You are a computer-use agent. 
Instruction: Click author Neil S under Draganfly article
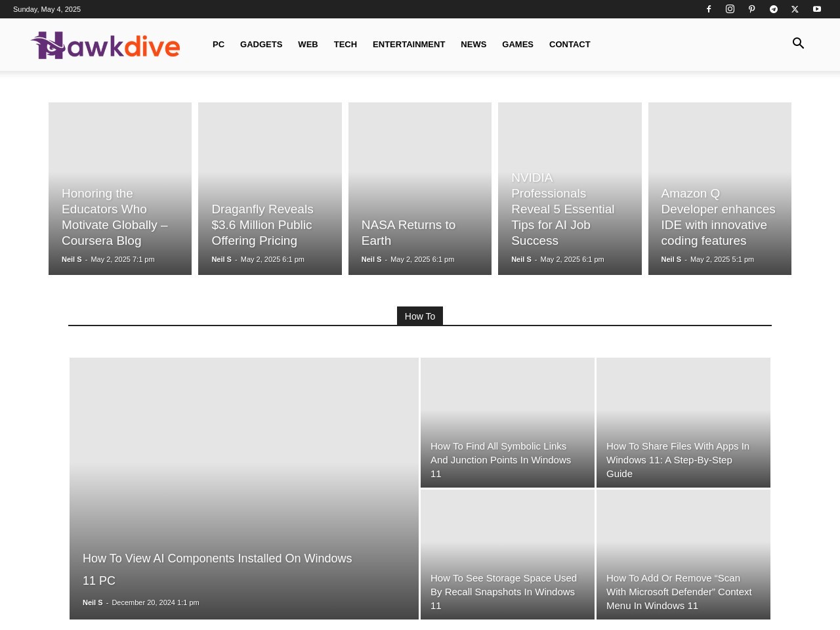coord(221,259)
